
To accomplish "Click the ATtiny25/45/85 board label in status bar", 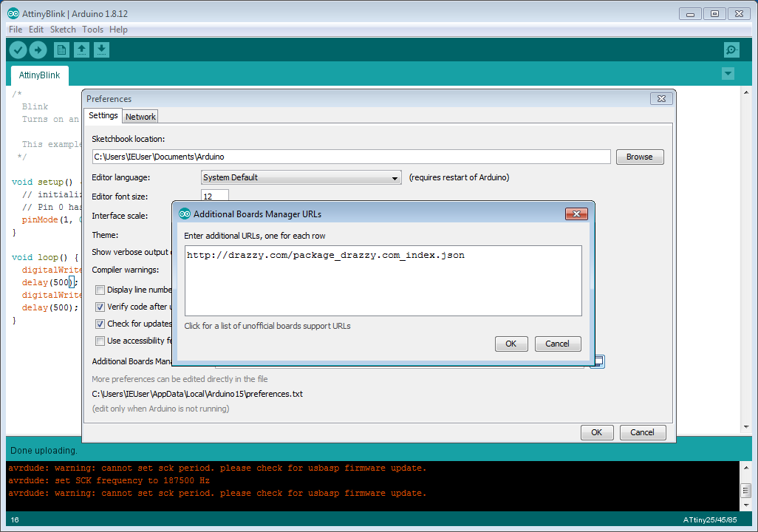I will (x=710, y=520).
